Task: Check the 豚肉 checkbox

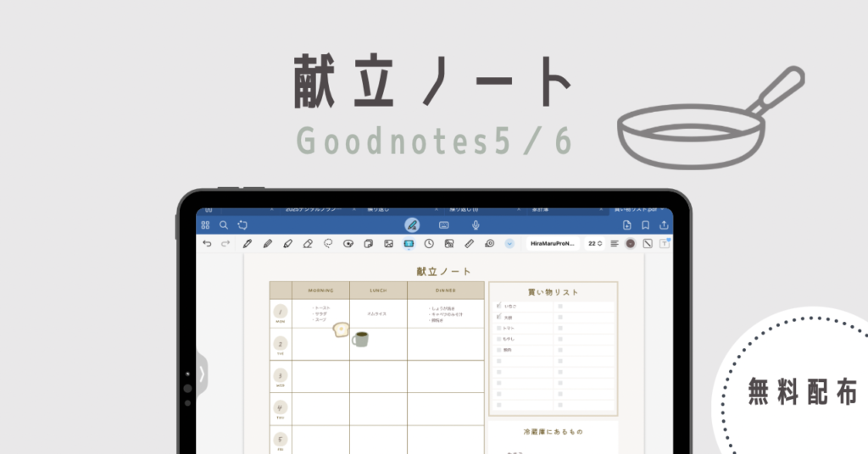Action: click(498, 350)
